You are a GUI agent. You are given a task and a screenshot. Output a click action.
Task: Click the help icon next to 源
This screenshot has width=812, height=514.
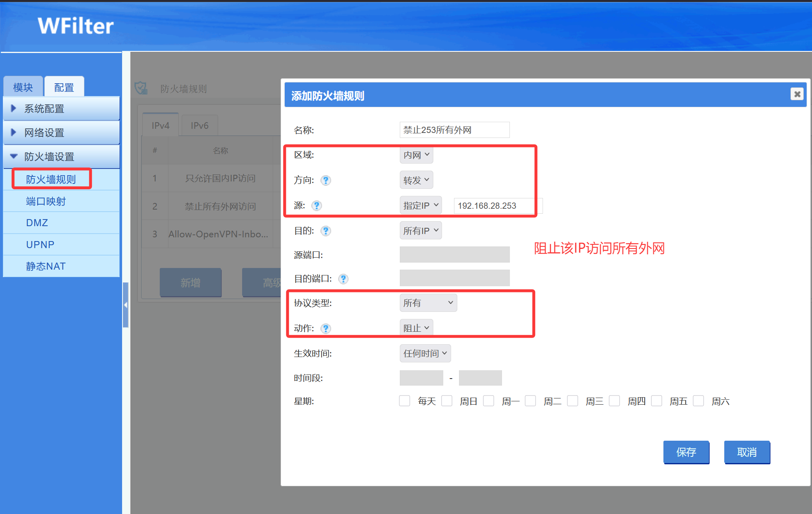pos(317,206)
